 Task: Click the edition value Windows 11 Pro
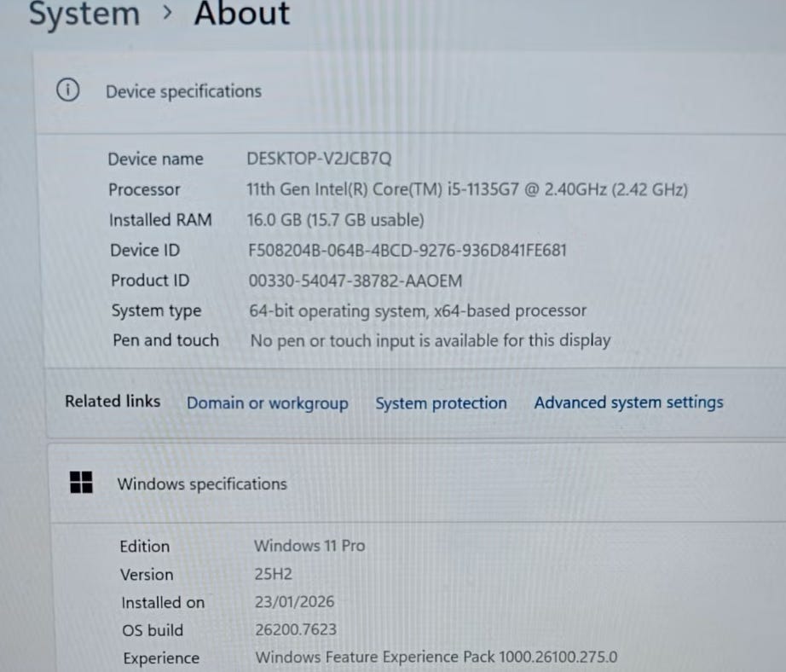[309, 546]
